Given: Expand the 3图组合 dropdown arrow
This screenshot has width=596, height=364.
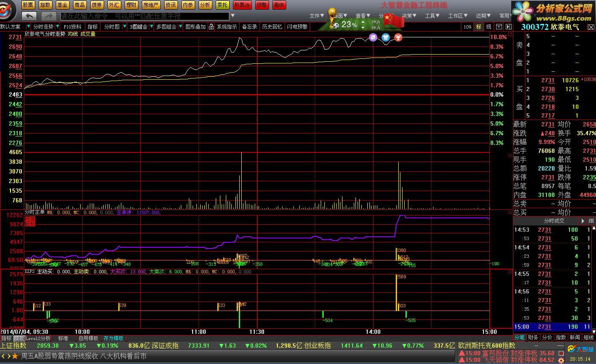Looking at the screenshot, I should (151, 26).
